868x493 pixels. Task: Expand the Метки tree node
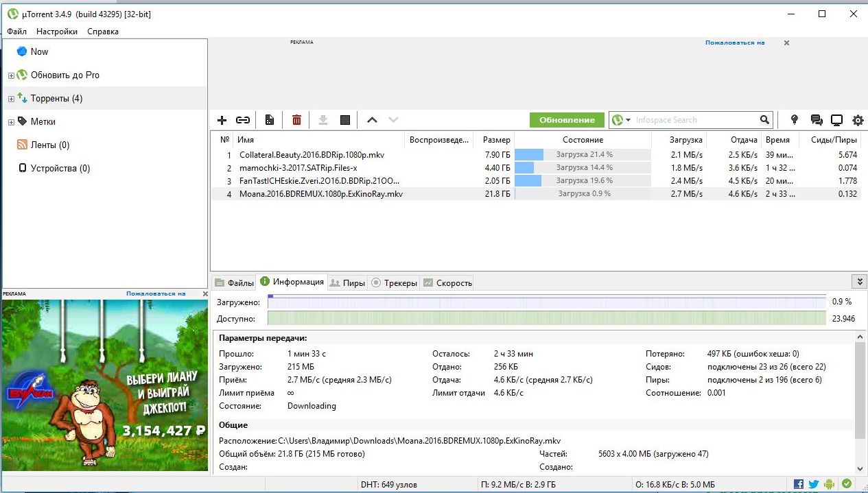click(11, 122)
